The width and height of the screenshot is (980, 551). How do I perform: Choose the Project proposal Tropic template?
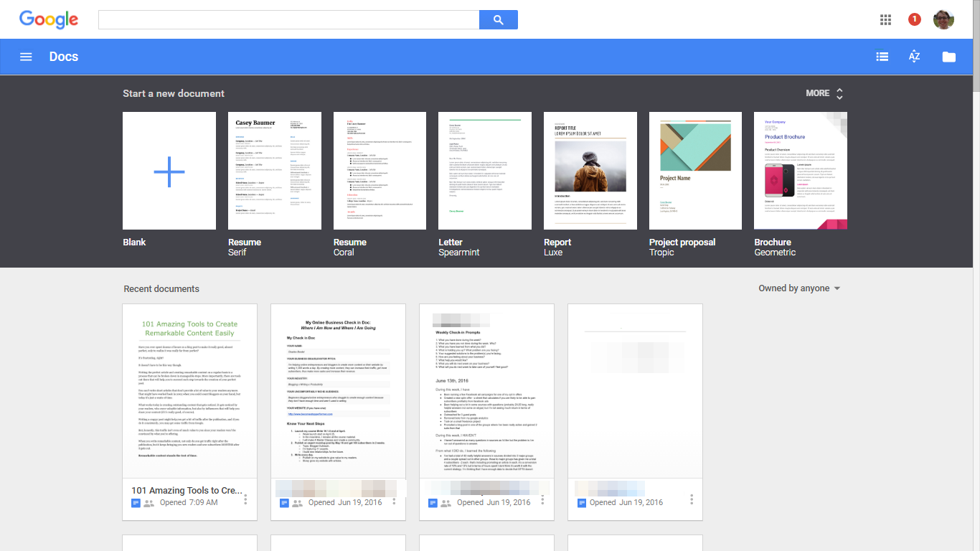(x=695, y=171)
